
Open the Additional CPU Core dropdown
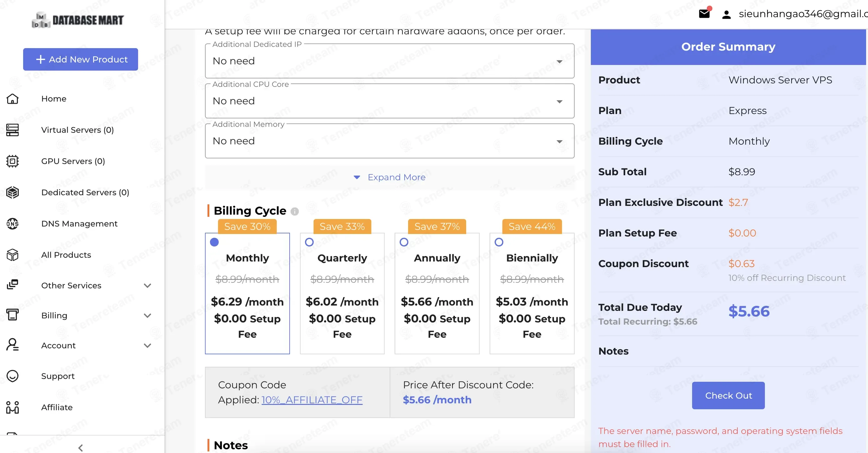390,101
